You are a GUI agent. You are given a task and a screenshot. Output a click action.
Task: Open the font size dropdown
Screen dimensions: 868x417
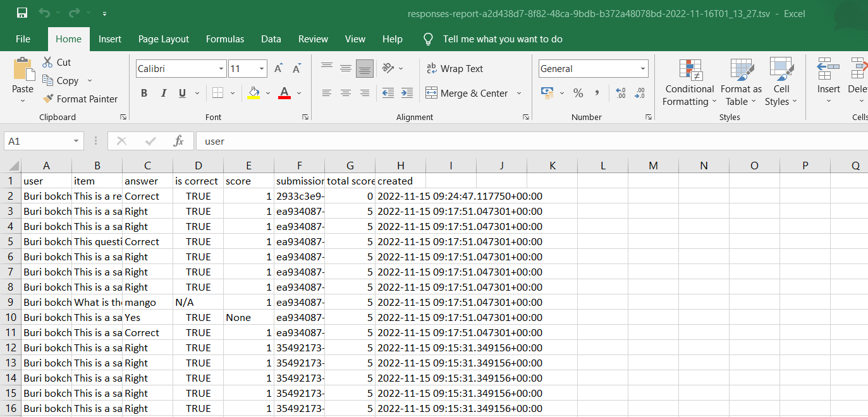(x=262, y=69)
